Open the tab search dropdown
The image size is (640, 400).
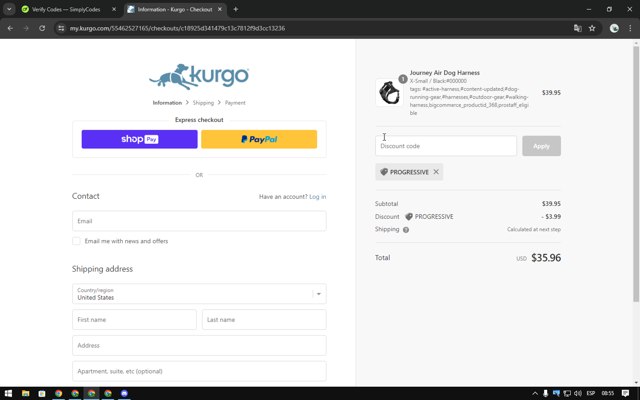(9, 9)
